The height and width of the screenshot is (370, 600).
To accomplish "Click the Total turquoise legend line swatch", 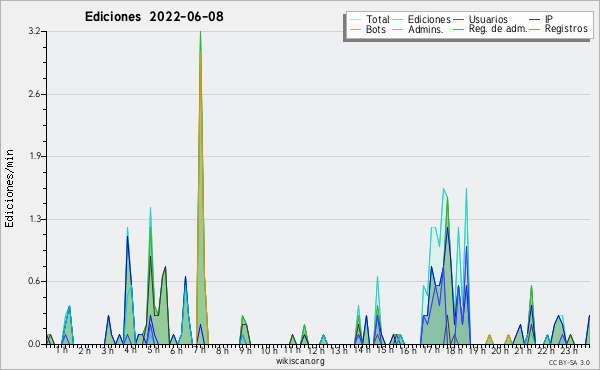I will [x=355, y=20].
